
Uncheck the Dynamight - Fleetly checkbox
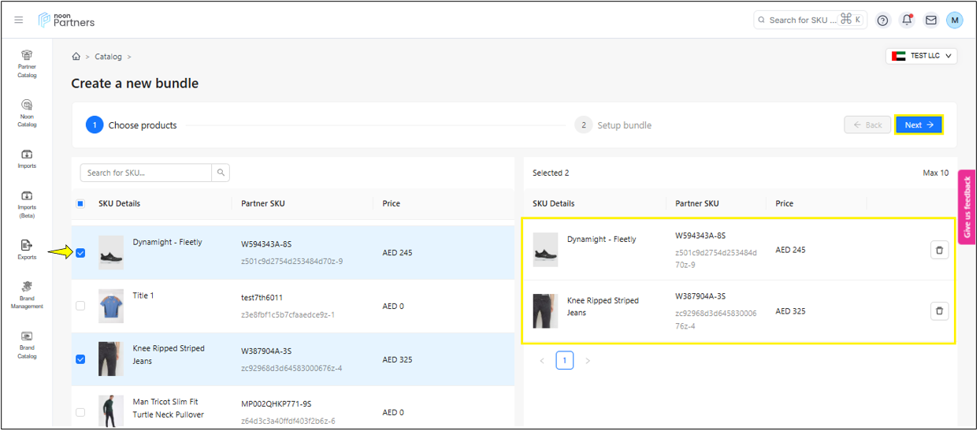(x=80, y=253)
